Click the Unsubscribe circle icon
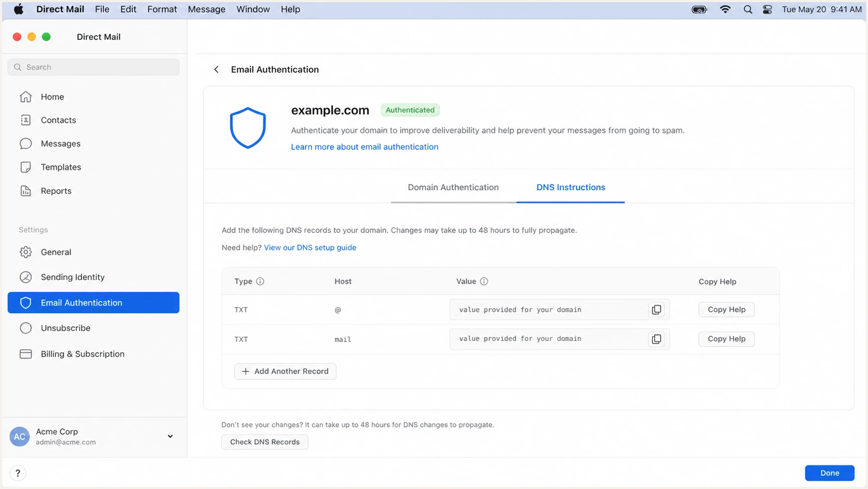The image size is (868, 489). pos(25,328)
